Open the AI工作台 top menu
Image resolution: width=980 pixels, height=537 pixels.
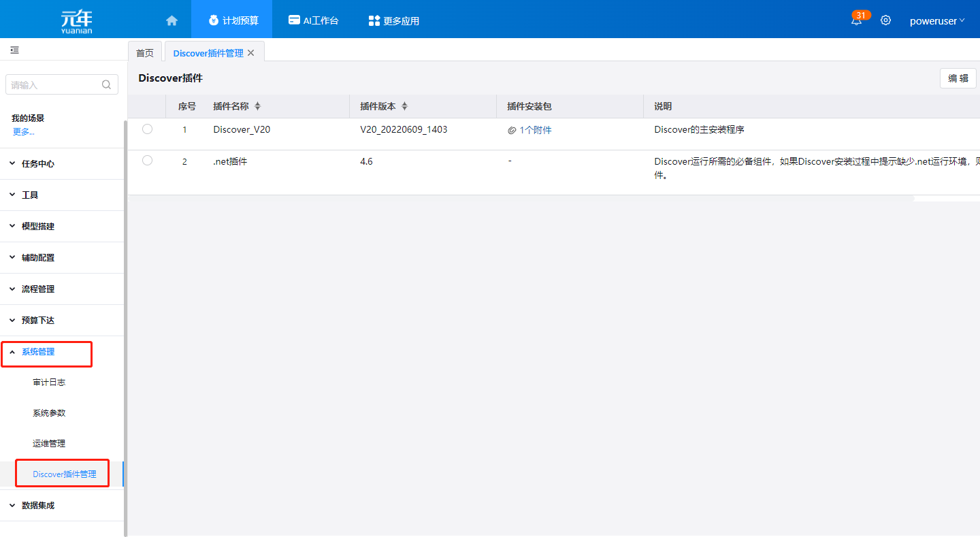(x=313, y=20)
